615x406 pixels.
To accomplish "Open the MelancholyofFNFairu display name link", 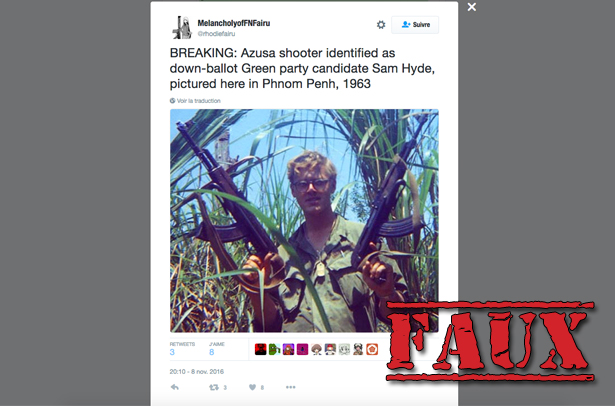I will click(234, 23).
